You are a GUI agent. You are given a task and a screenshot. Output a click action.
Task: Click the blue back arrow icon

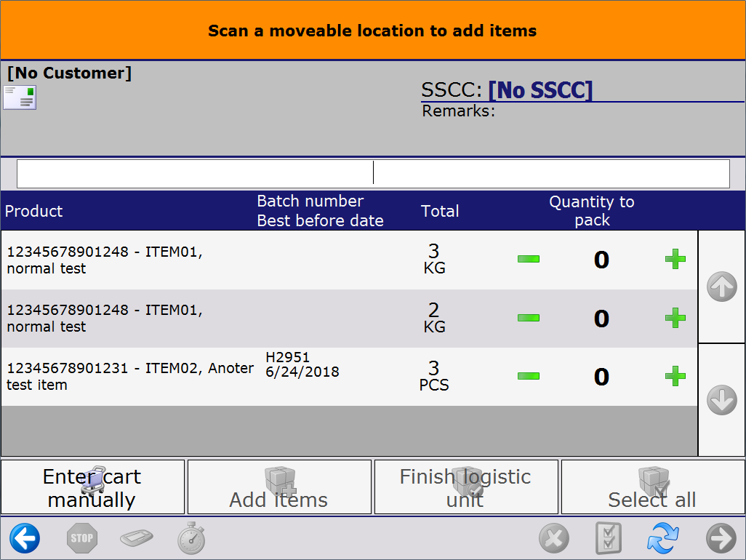pos(25,538)
